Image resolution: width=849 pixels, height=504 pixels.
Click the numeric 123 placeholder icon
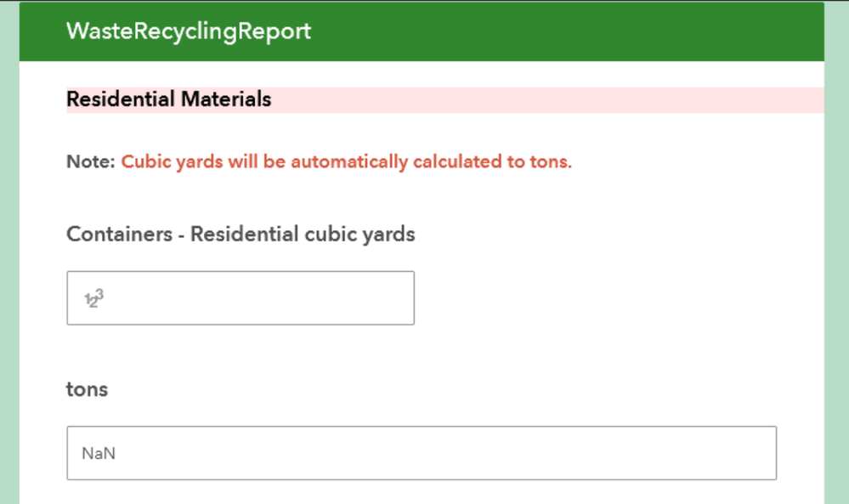pyautogui.click(x=93, y=298)
